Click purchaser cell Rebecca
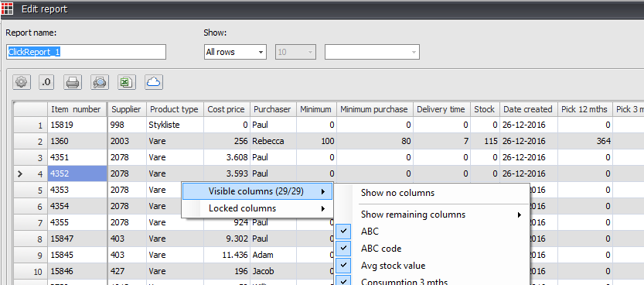 pos(273,141)
